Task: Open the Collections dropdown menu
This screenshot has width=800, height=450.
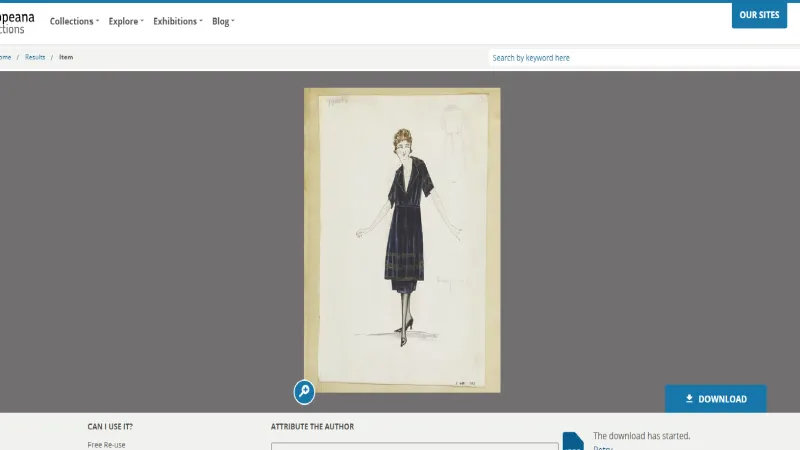Action: point(74,21)
